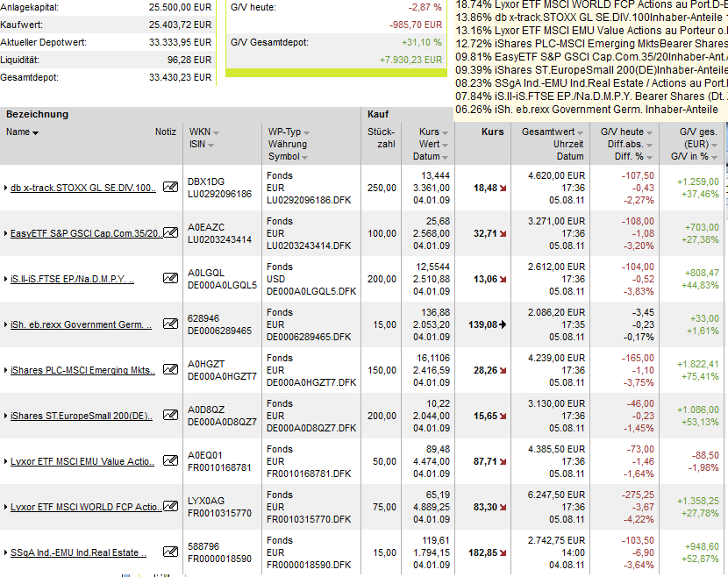Click the current Kurs column header
The height and width of the screenshot is (577, 728).
tap(493, 132)
